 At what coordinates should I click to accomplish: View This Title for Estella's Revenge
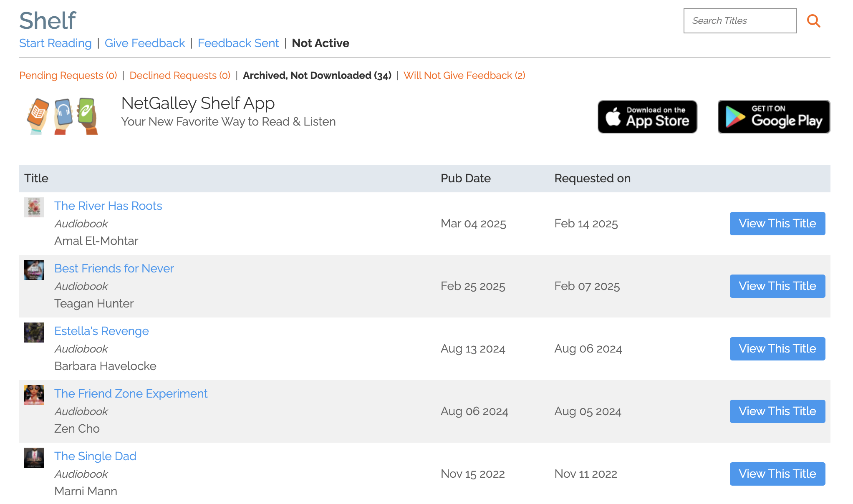777,349
